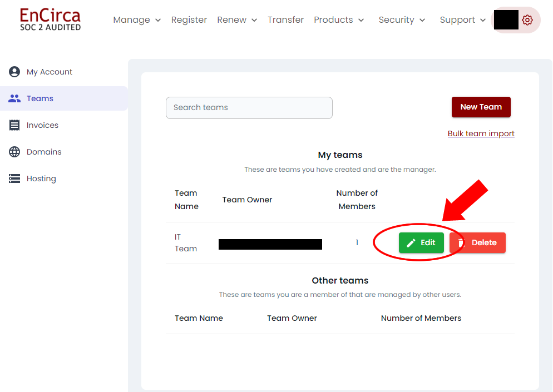Click the Hosting server icon
Image resolution: width=553 pixels, height=392 pixels.
[14, 178]
